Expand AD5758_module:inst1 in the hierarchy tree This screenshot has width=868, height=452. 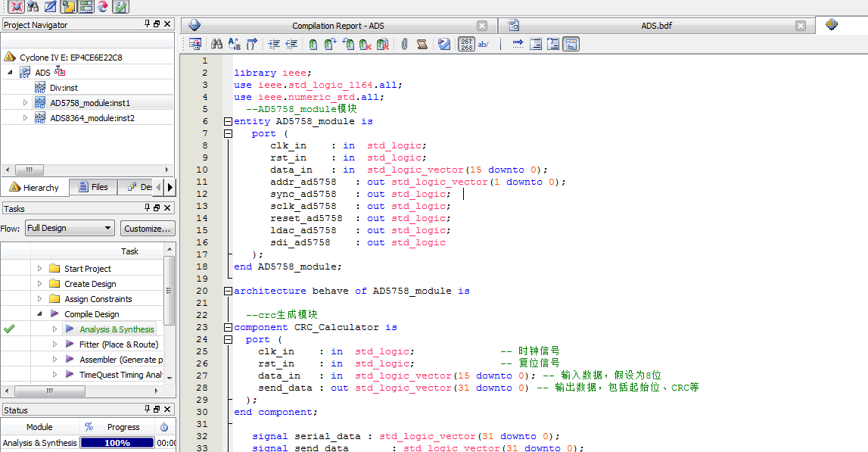(x=25, y=103)
